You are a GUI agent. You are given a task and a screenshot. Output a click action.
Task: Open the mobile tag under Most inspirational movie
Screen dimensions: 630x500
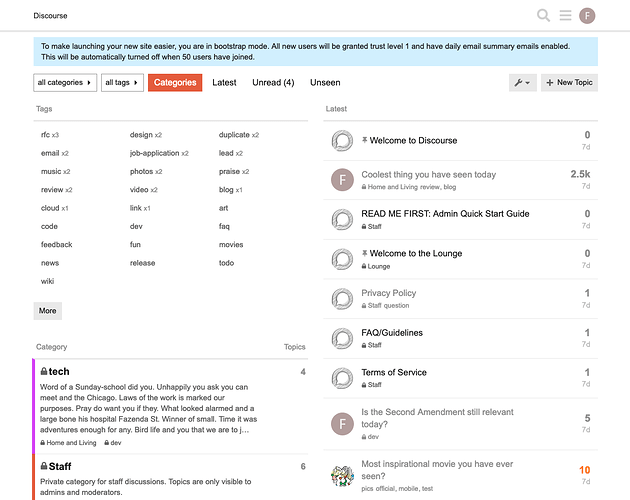coord(409,488)
